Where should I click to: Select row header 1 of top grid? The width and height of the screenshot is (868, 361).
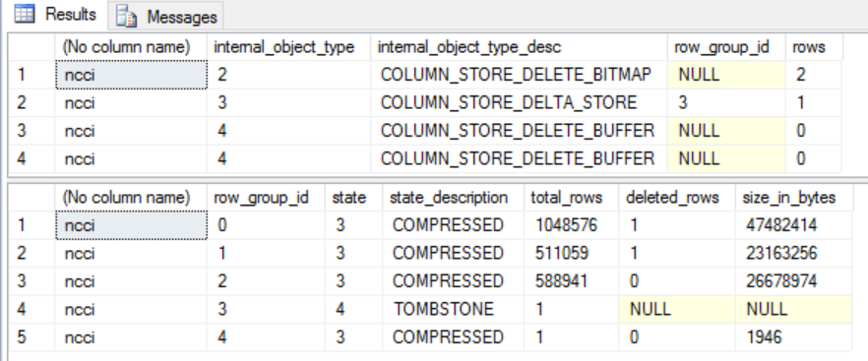(x=31, y=75)
